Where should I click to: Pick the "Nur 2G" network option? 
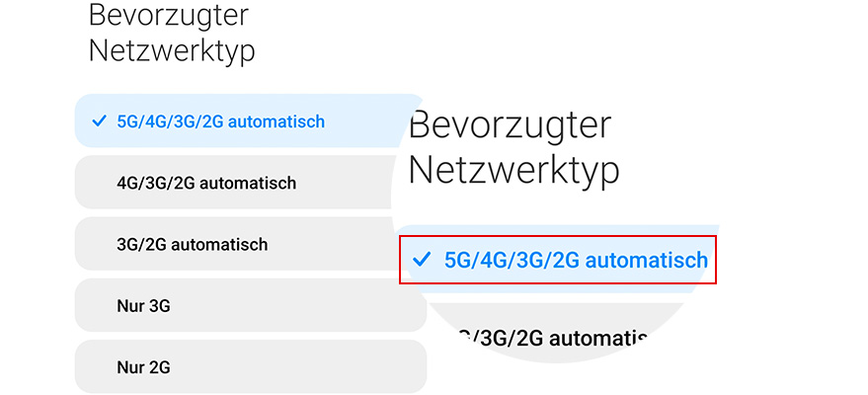click(x=143, y=367)
